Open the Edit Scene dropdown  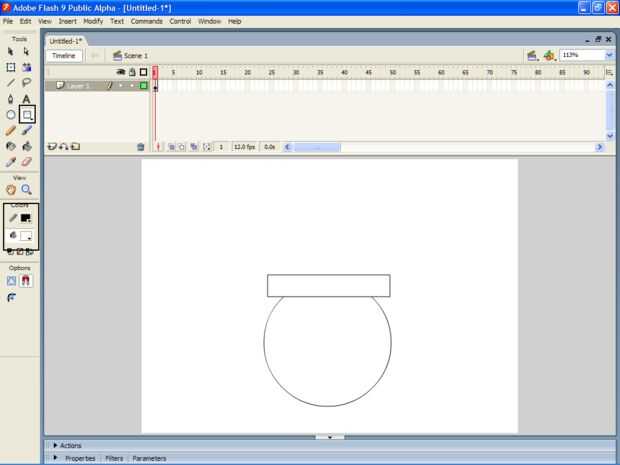tap(532, 56)
